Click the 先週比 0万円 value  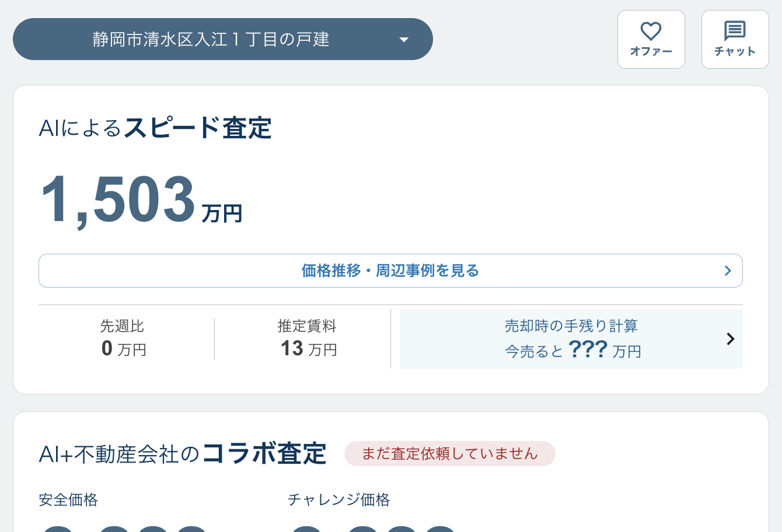123,349
